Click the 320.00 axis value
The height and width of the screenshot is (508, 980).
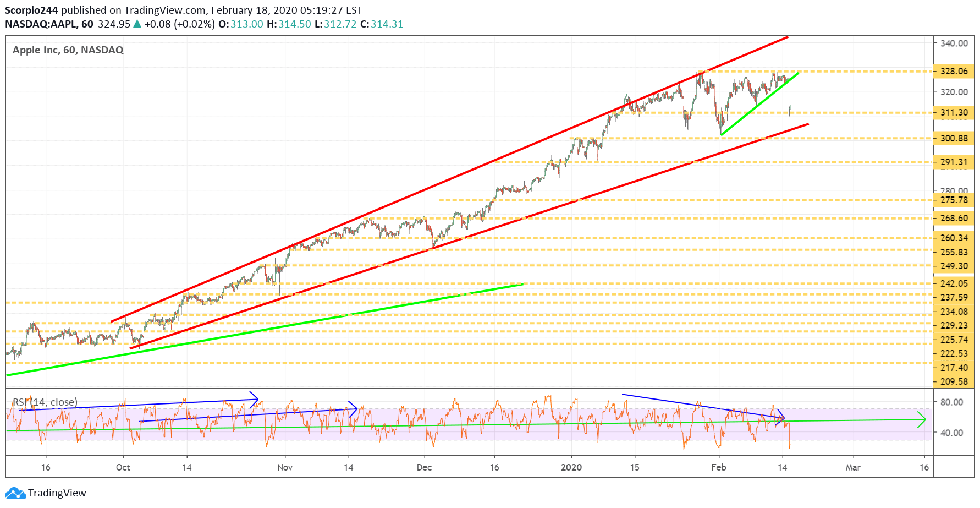coord(954,92)
